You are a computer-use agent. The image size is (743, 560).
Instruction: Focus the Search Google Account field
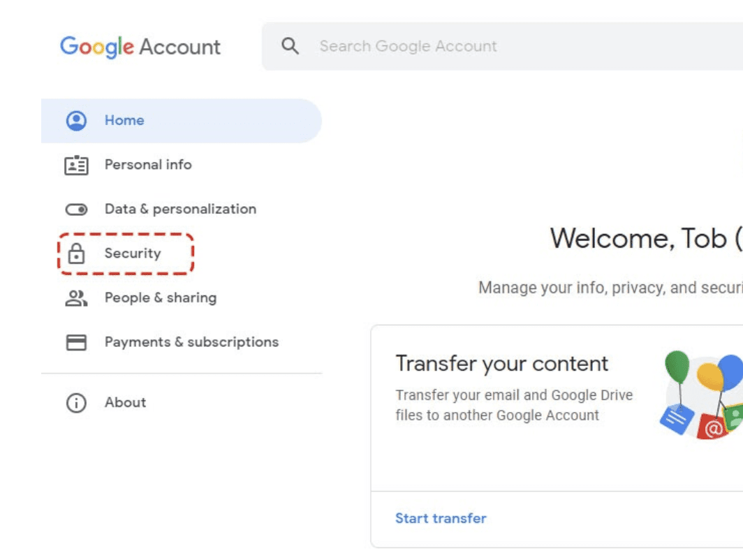[x=489, y=47]
